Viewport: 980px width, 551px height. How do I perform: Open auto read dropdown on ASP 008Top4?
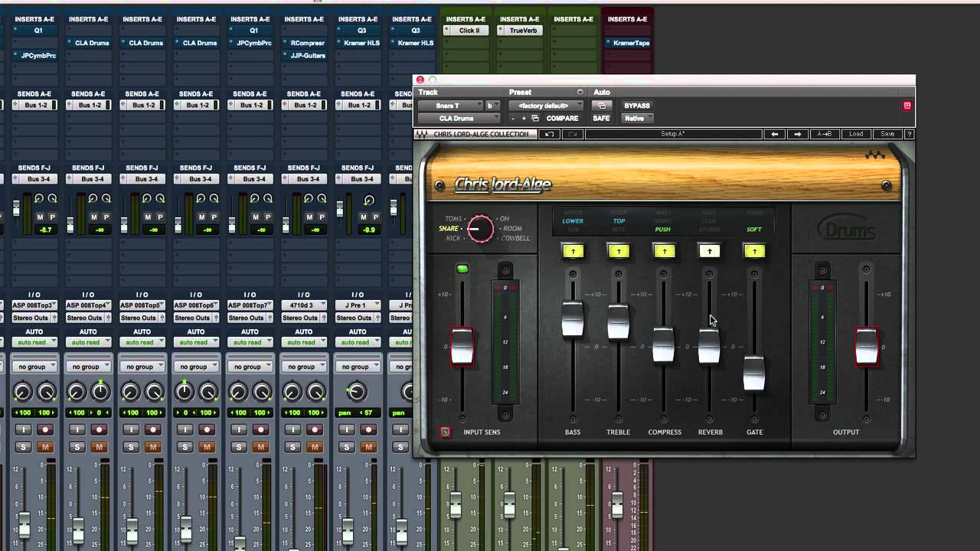(x=88, y=342)
